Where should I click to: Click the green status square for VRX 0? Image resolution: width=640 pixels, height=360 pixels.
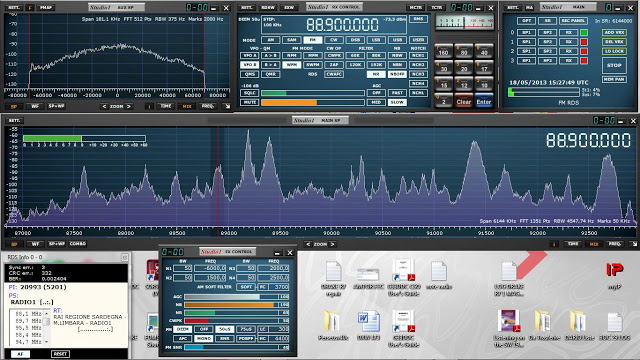(584, 32)
